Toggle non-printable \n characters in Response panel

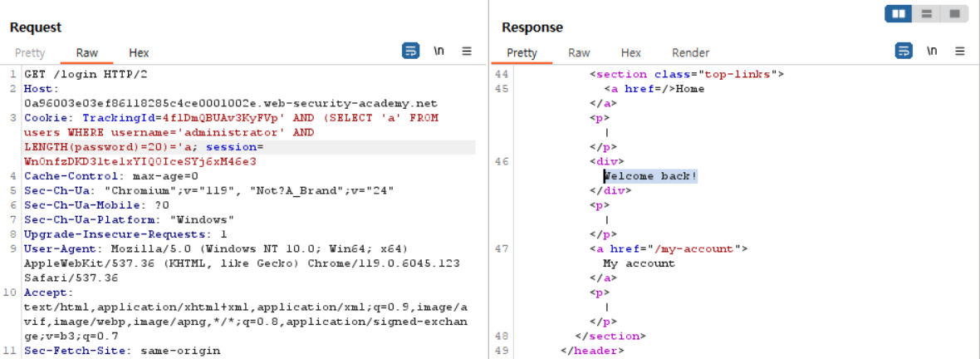pyautogui.click(x=932, y=52)
